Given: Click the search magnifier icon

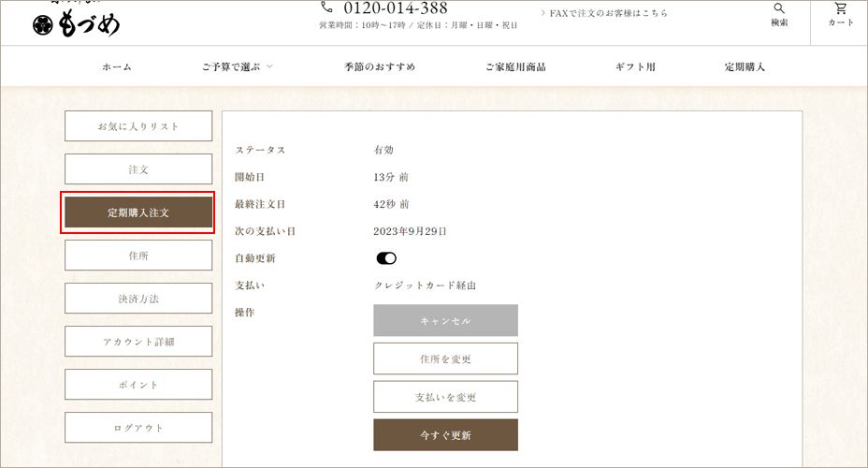Looking at the screenshot, I should click(779, 9).
